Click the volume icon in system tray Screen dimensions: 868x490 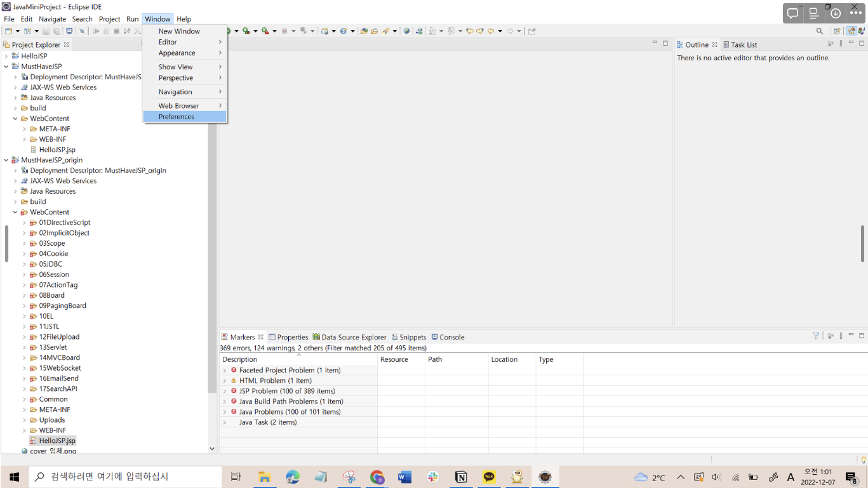(716, 477)
